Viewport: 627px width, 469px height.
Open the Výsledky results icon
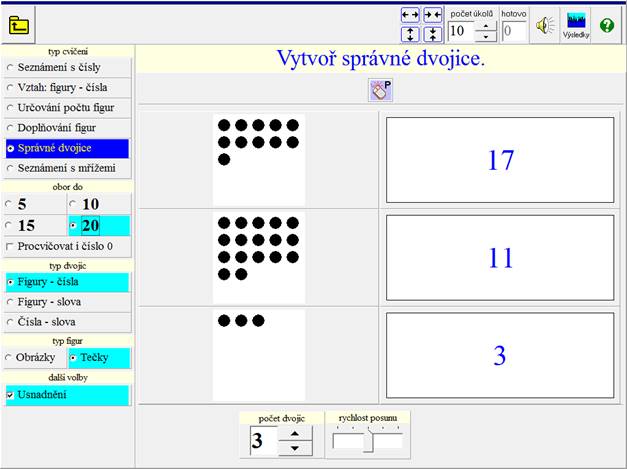coord(576,26)
